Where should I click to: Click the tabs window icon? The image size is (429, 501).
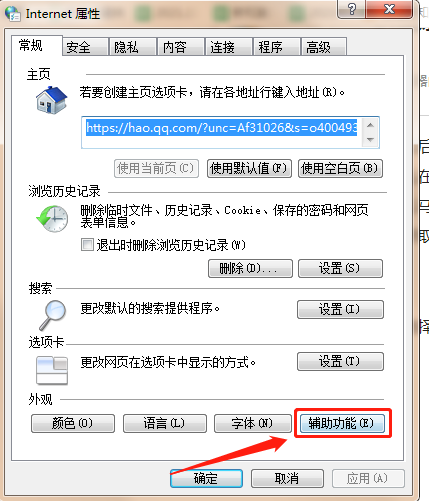pyautogui.click(x=52, y=371)
